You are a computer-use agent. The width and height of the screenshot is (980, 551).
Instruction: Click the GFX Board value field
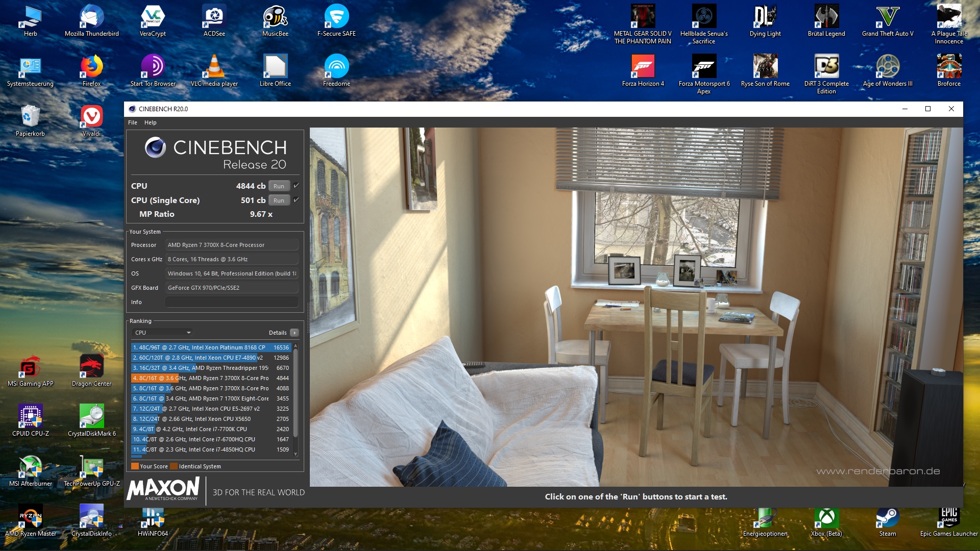coord(232,288)
